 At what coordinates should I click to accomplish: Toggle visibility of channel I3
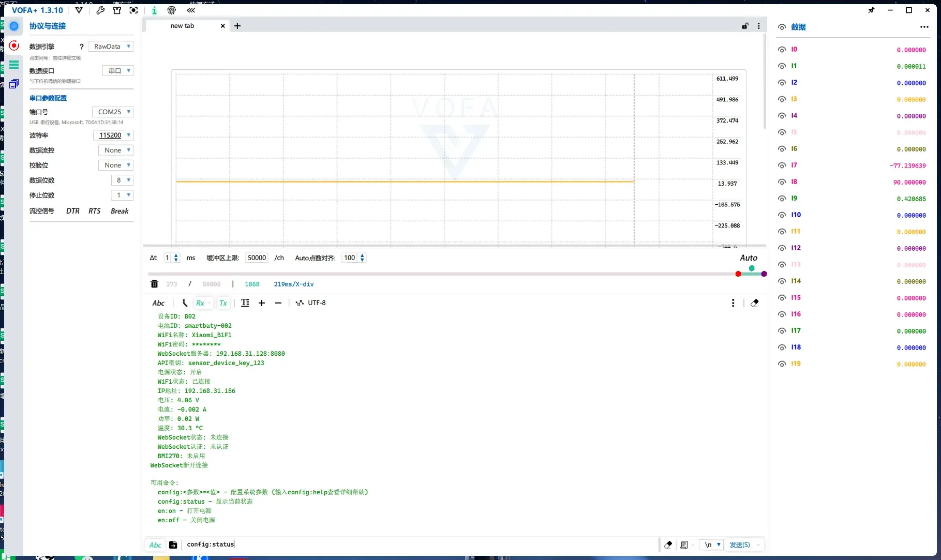point(782,99)
